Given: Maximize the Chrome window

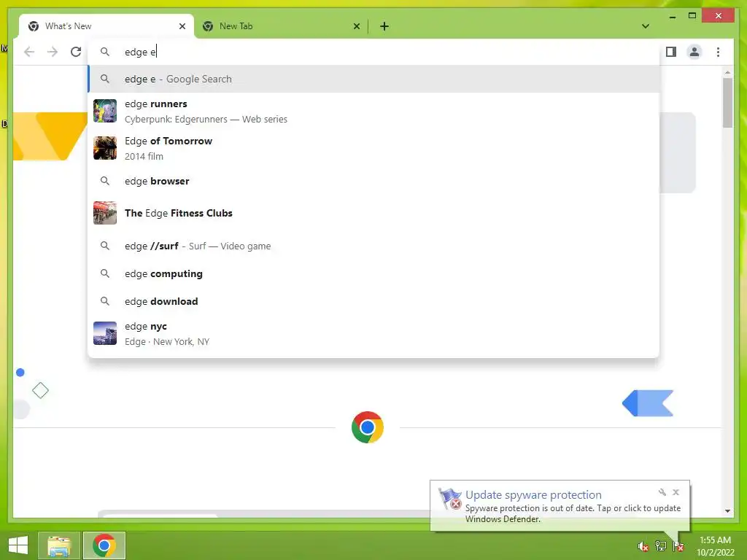Looking at the screenshot, I should click(x=692, y=16).
